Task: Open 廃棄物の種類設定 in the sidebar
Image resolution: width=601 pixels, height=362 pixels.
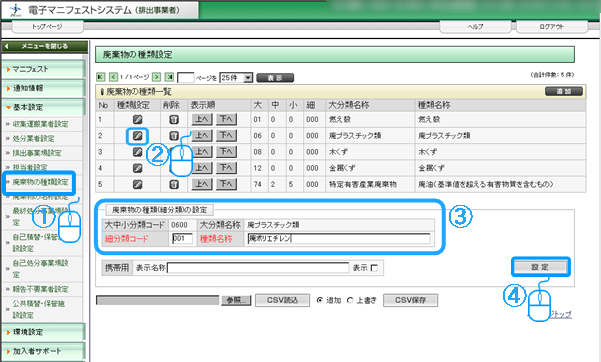Action: pyautogui.click(x=40, y=182)
